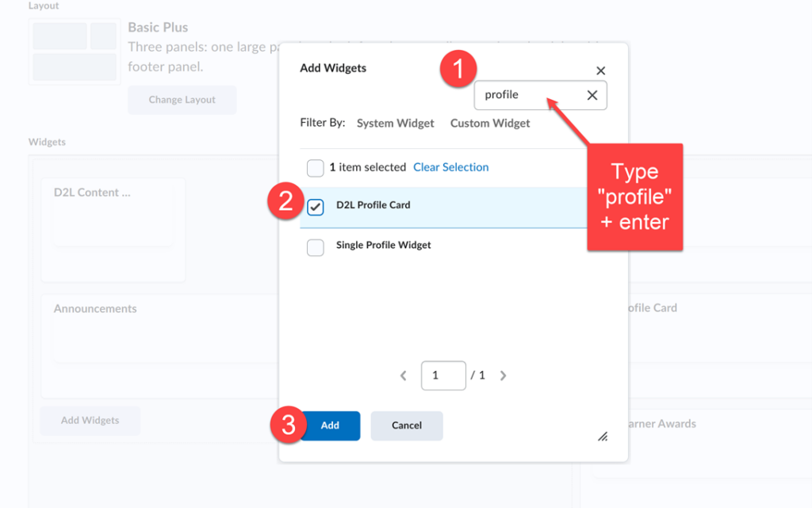812x508 pixels.
Task: Filter by Custom Widget
Action: [490, 123]
